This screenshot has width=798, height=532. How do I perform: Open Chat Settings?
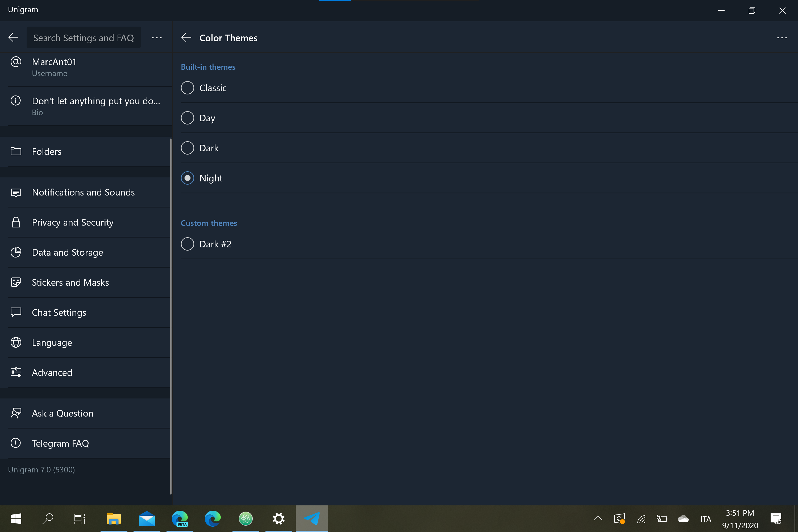click(59, 312)
